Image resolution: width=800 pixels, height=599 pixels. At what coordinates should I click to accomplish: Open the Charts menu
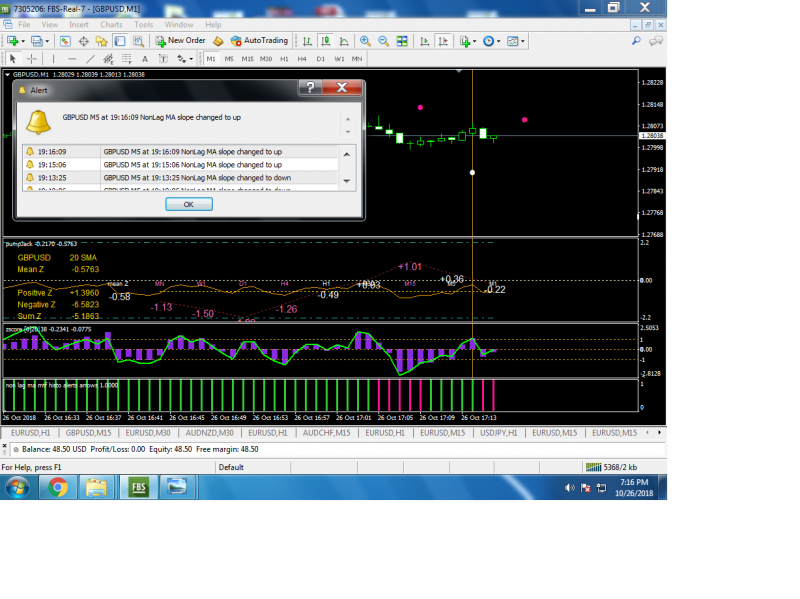point(111,24)
